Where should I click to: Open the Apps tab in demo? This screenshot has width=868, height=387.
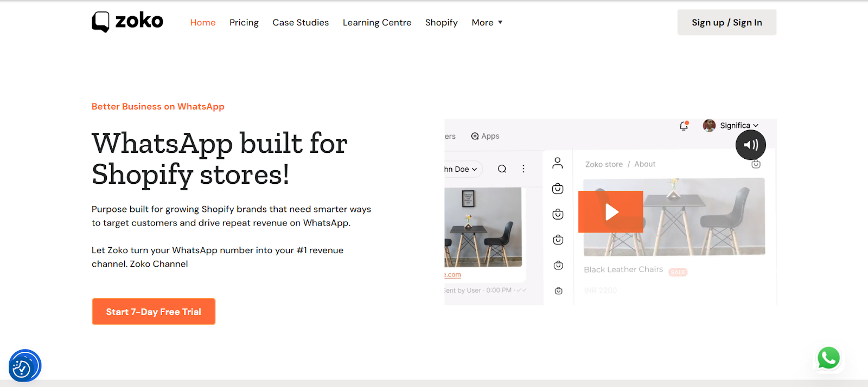pyautogui.click(x=485, y=136)
